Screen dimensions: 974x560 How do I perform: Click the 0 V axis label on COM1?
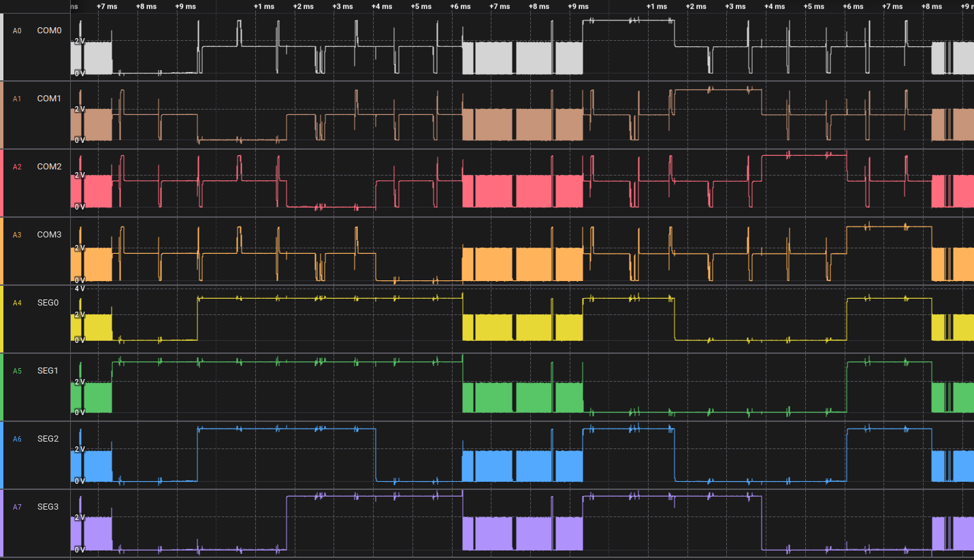79,140
